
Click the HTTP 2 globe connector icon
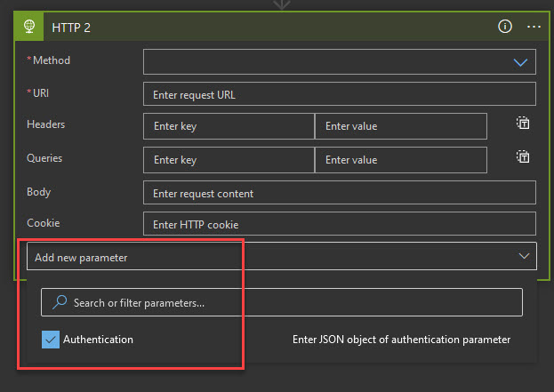coord(28,27)
